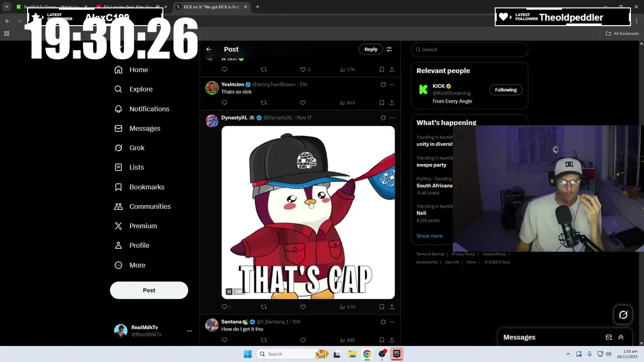Reply to DynastyXL's GIF post
The image size is (644, 362).
point(226,307)
